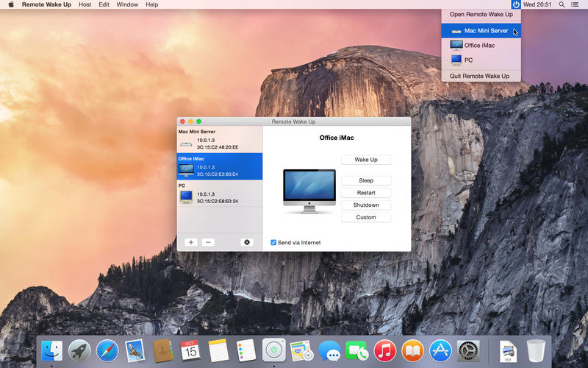Click the Remote Wake Up power icon in menu bar
This screenshot has height=368, width=588.
click(x=516, y=4)
